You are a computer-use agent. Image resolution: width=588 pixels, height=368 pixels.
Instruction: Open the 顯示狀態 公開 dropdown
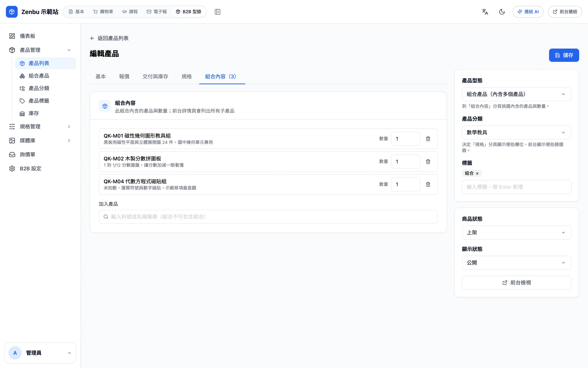click(x=516, y=263)
